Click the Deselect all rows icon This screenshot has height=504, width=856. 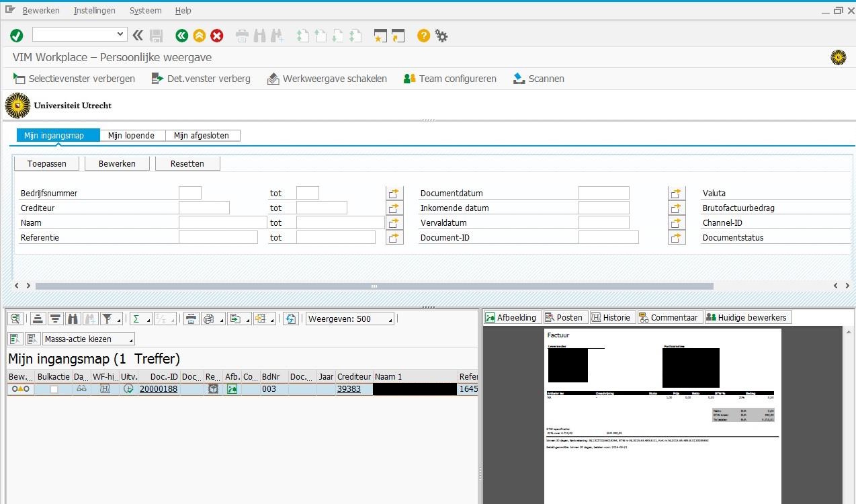[33, 339]
